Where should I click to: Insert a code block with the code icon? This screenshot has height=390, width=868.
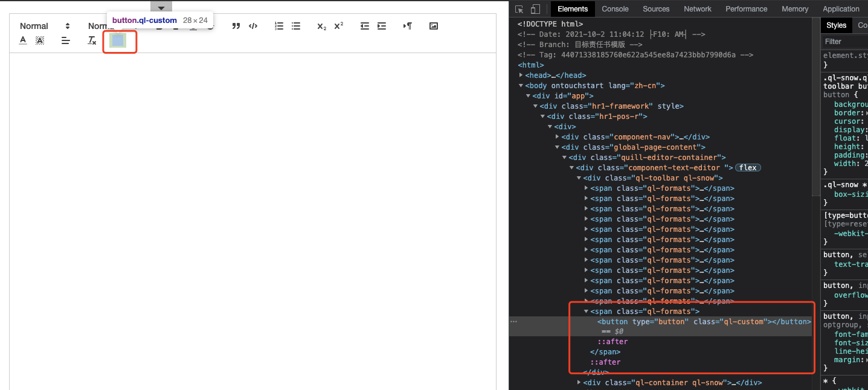pyautogui.click(x=253, y=26)
